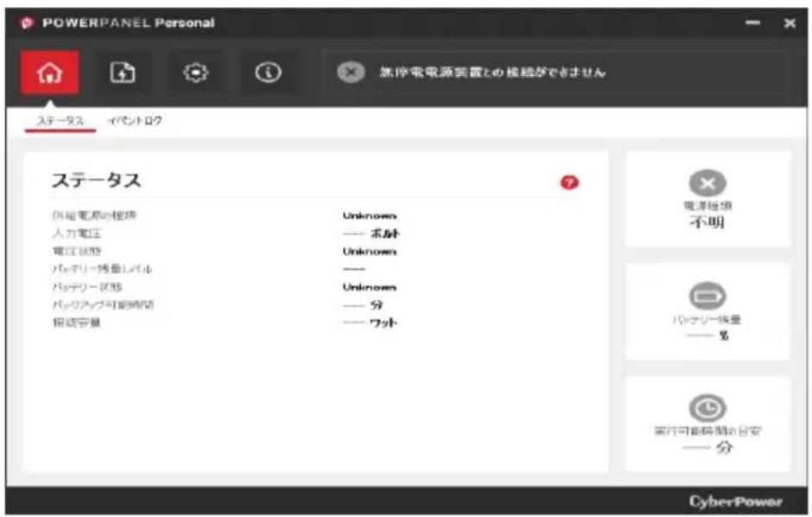Open the configuration gear icon
812x517 pixels.
195,73
